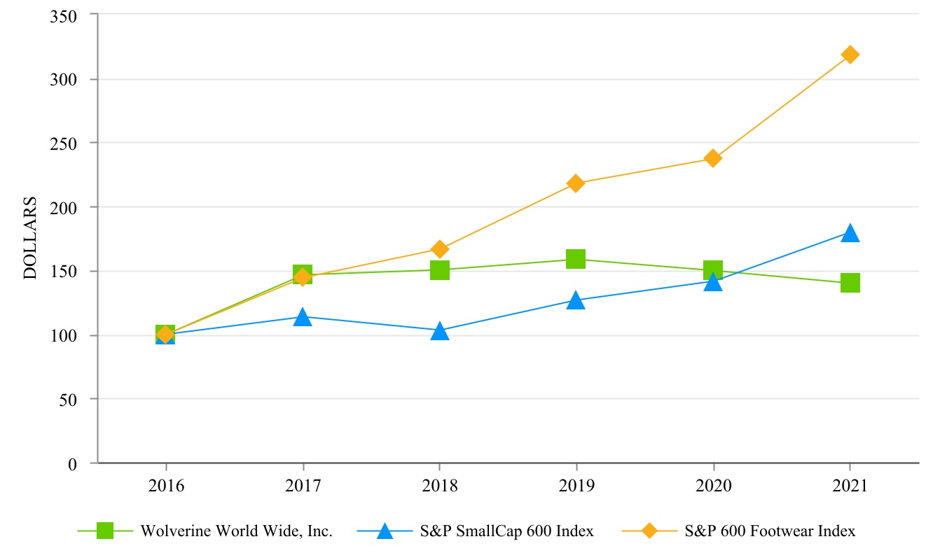The height and width of the screenshot is (560, 933).
Task: Click the blue triangle marker for 2018
Action: click(x=439, y=331)
